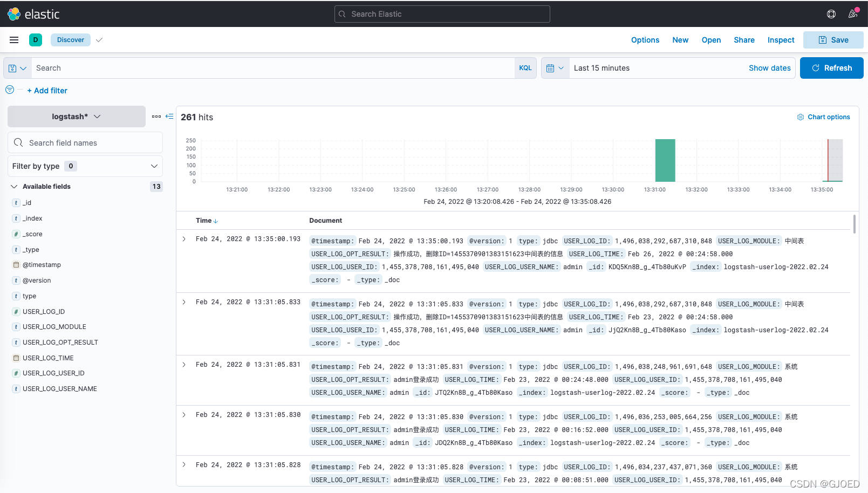Click the filter options icon beside Add filter
The width and height of the screenshot is (868, 493).
(10, 90)
